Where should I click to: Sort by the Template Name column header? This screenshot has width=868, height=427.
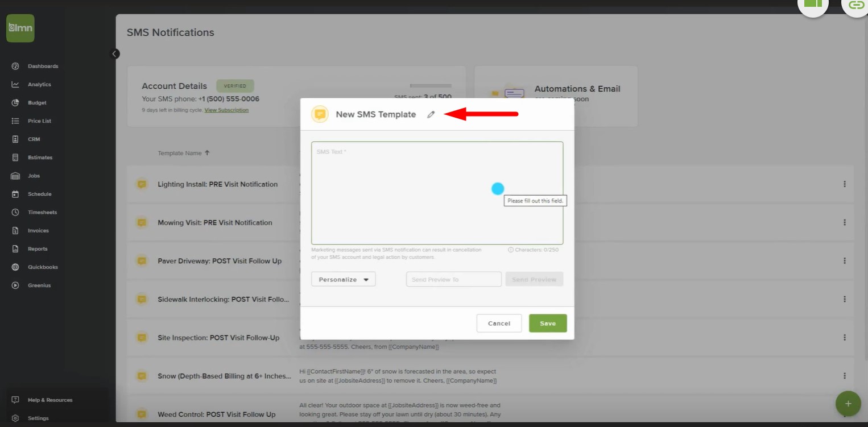(x=184, y=153)
